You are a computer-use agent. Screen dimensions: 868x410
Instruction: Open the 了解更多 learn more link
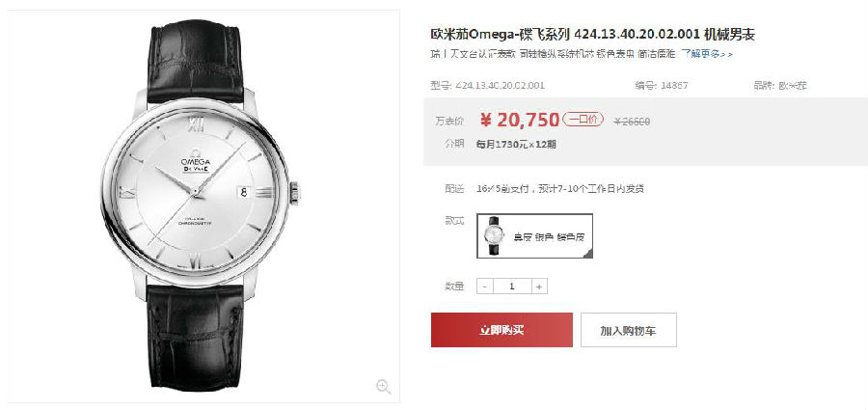(x=707, y=54)
